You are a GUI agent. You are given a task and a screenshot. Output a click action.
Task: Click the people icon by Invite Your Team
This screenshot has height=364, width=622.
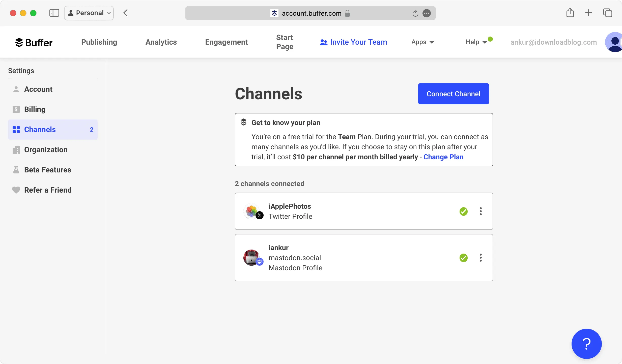point(324,42)
